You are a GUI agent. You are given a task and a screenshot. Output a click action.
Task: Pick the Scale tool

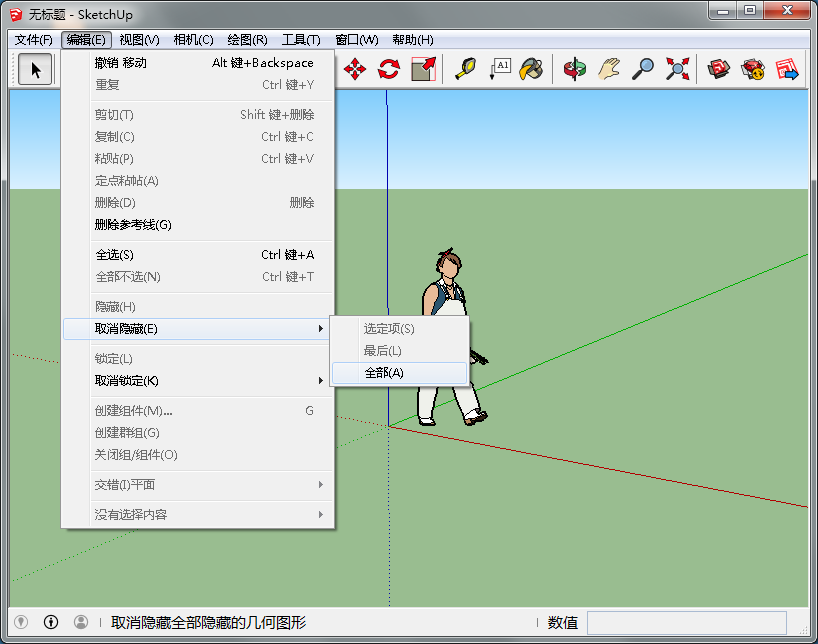coord(423,69)
